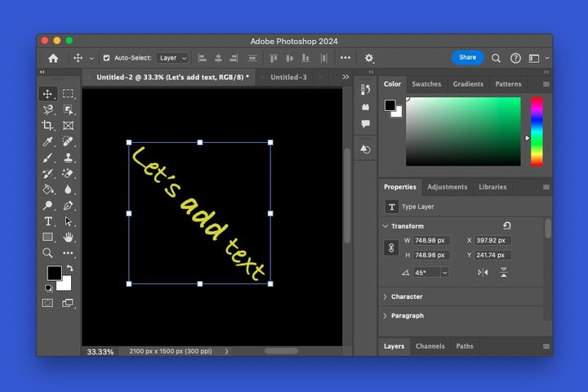Open Edit Toolbar three-dots menu
Viewport: 588px width, 392px height.
(x=68, y=253)
